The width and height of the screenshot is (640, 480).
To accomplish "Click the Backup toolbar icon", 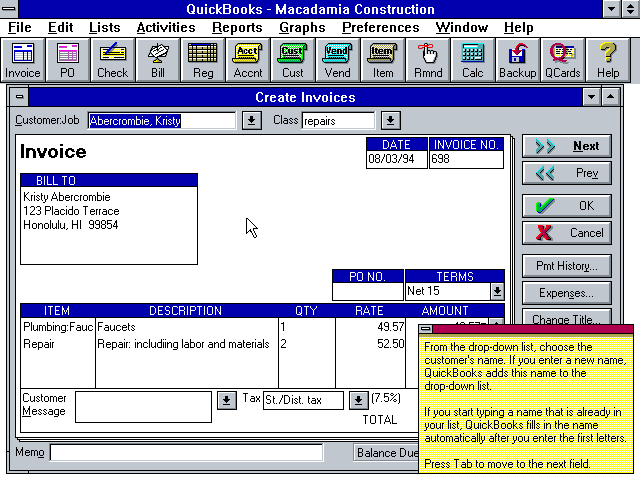I will point(518,60).
